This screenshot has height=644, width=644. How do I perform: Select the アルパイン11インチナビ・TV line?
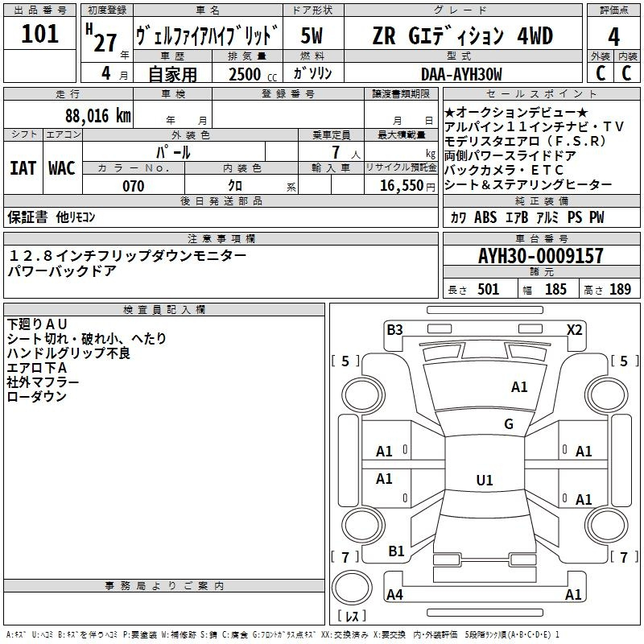(x=535, y=127)
